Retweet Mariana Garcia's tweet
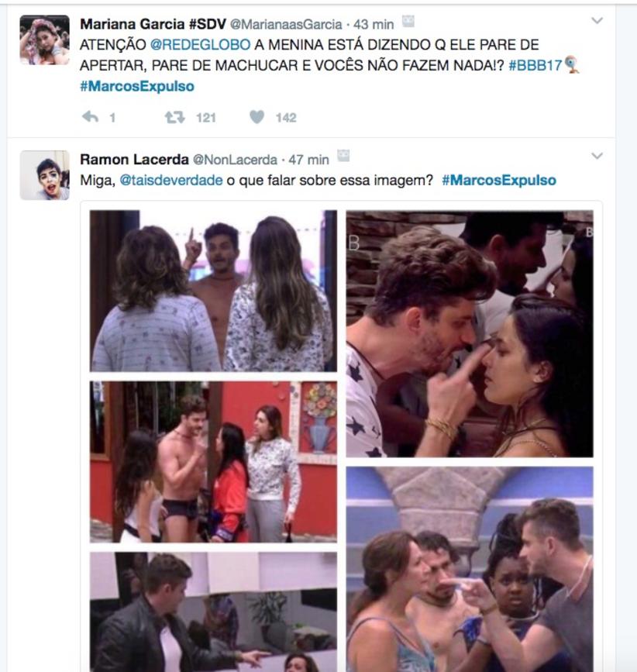 coord(175,117)
